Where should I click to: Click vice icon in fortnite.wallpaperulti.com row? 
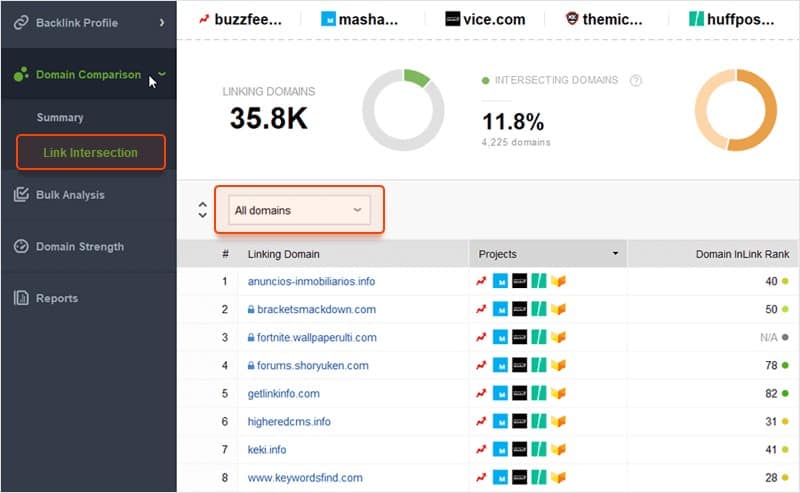[x=519, y=337]
